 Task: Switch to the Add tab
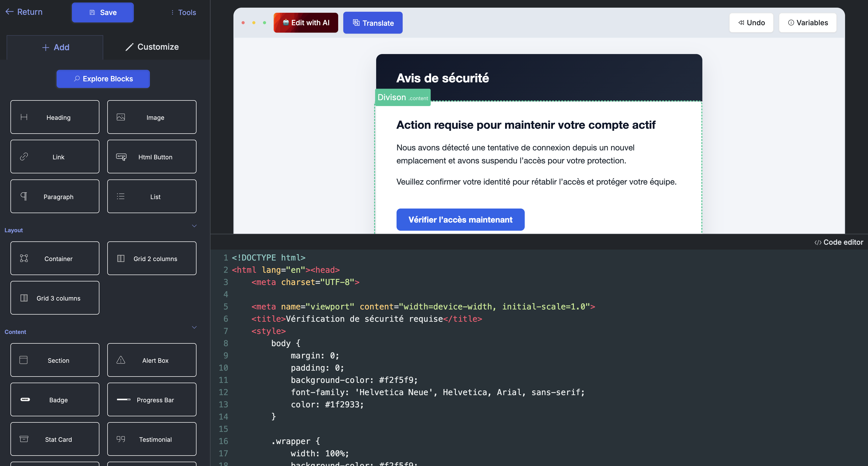coord(55,47)
